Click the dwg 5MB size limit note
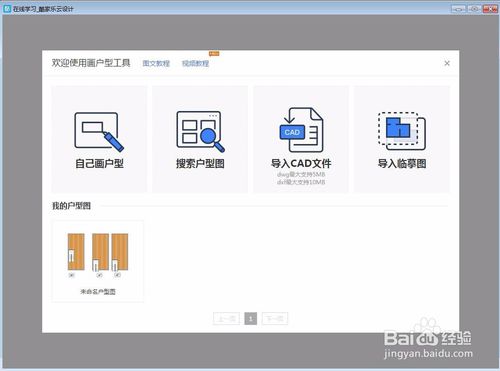The image size is (500, 371). (x=301, y=174)
